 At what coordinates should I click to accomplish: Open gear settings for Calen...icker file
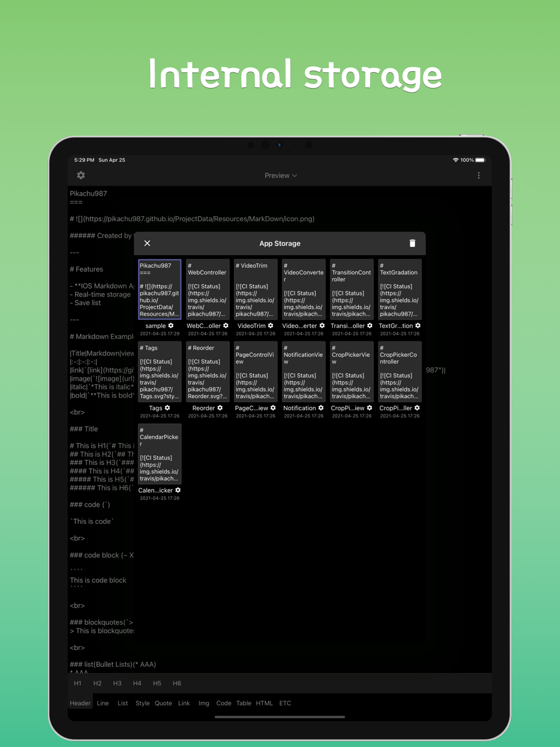[178, 490]
